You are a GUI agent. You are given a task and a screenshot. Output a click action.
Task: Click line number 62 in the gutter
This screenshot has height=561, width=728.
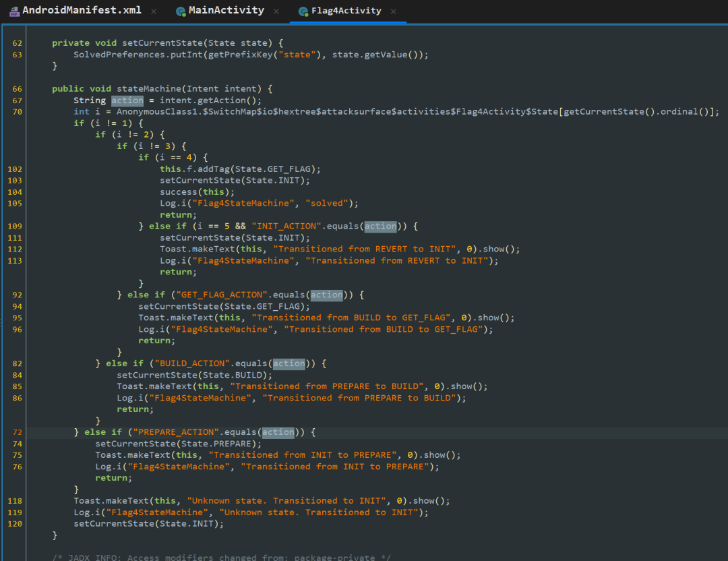point(17,43)
